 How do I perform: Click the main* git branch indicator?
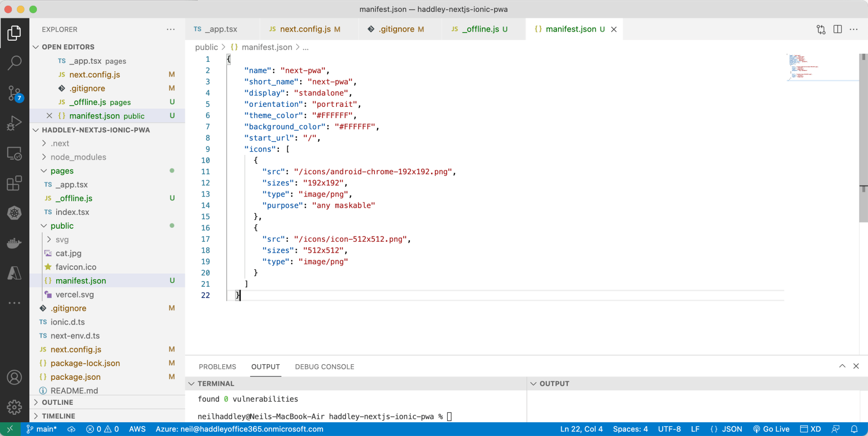[x=42, y=429]
